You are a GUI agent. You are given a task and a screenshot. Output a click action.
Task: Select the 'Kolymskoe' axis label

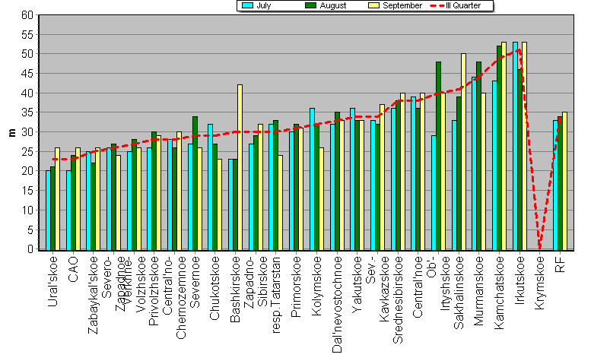coord(316,286)
